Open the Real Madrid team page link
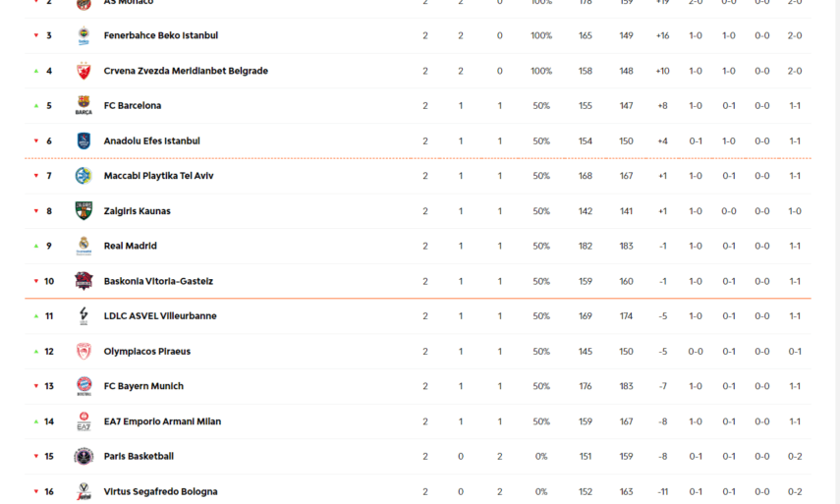Image resolution: width=840 pixels, height=504 pixels. [x=130, y=247]
